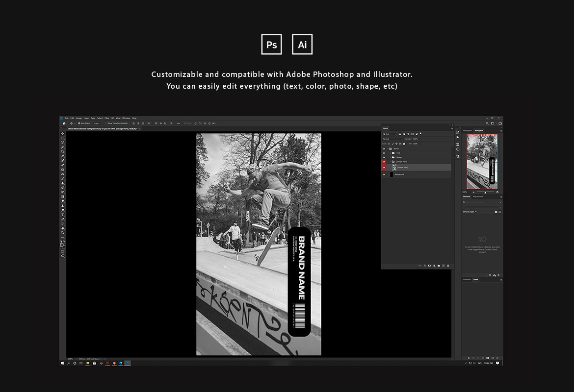Open the Histogram panel tab
The width and height of the screenshot is (574, 392).
point(468,130)
